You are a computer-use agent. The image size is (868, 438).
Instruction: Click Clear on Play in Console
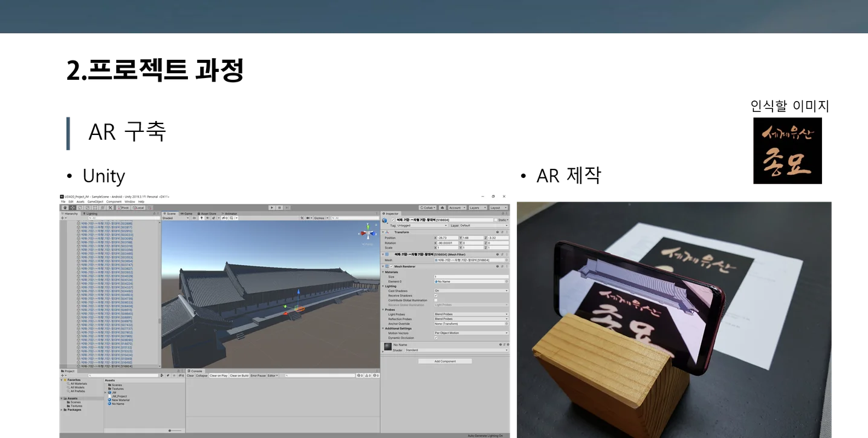coord(219,376)
